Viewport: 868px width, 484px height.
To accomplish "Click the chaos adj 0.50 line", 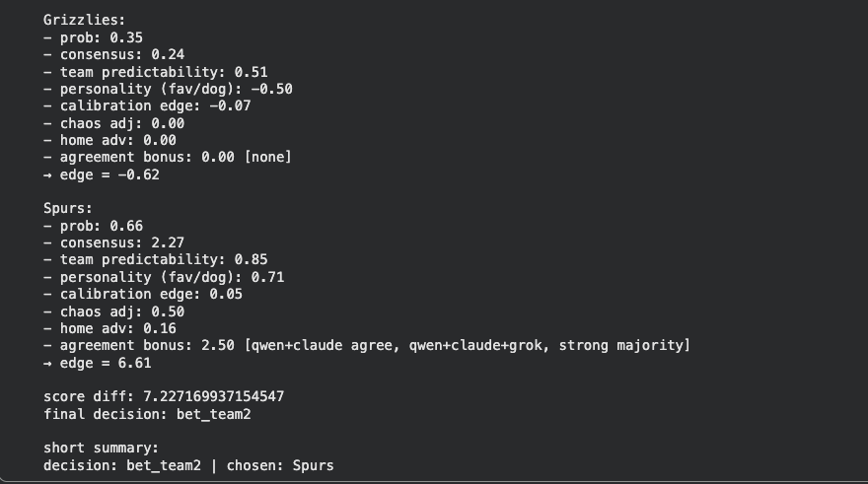I will 113,311.
